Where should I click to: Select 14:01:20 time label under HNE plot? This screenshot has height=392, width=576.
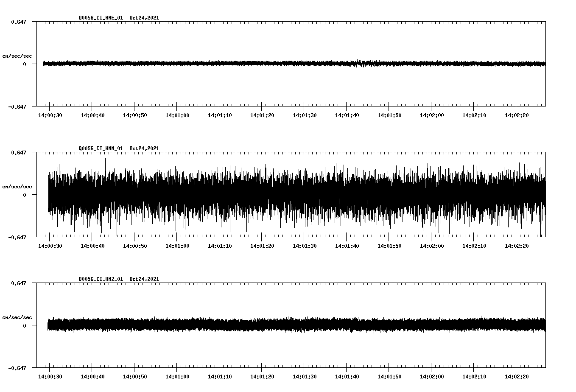(x=262, y=115)
